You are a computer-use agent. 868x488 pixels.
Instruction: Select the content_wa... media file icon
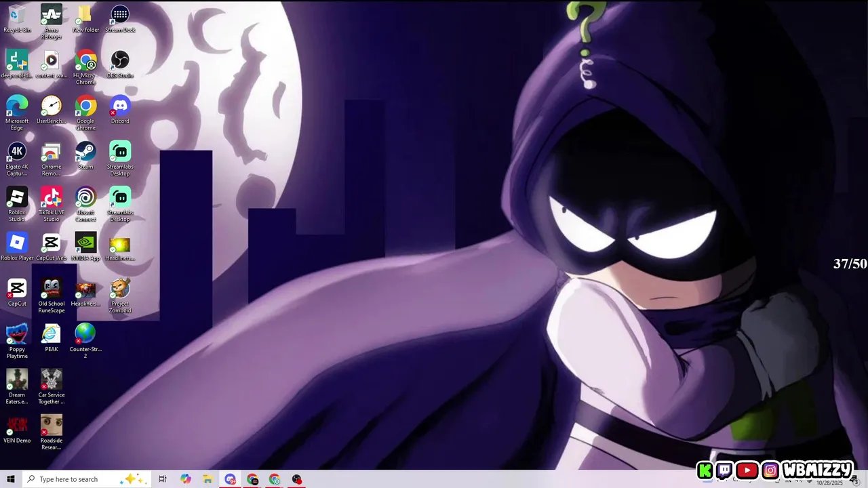click(x=52, y=64)
